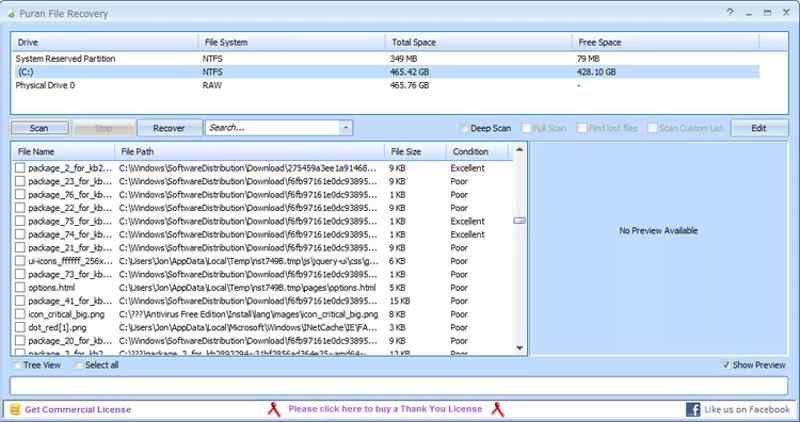This screenshot has width=800, height=422.
Task: Check the box for package_2_for_kb2 file
Action: [20, 168]
